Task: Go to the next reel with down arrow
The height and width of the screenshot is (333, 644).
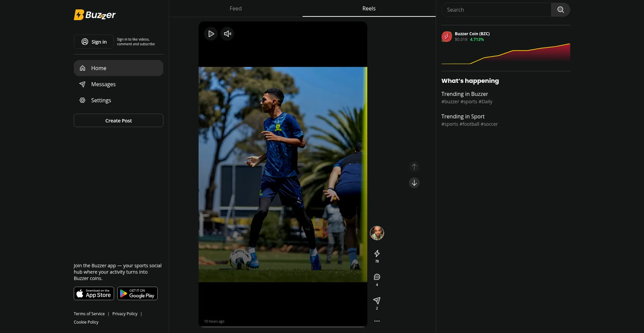Action: (414, 183)
